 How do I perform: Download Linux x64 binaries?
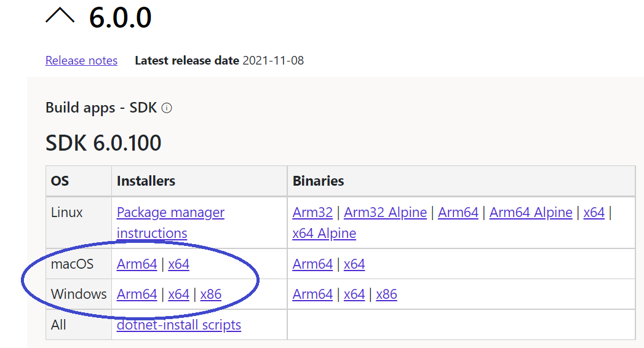(x=594, y=212)
